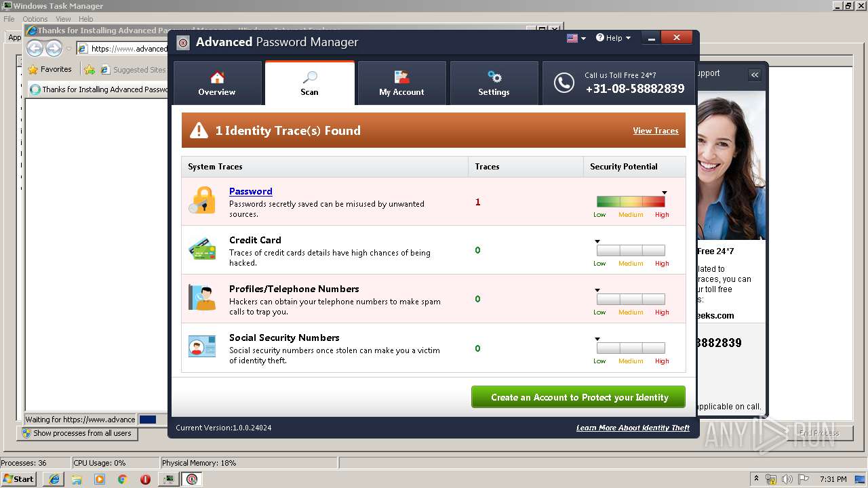Click the Add to Favorites bar icon
Image resolution: width=868 pixels, height=488 pixels.
[x=90, y=69]
